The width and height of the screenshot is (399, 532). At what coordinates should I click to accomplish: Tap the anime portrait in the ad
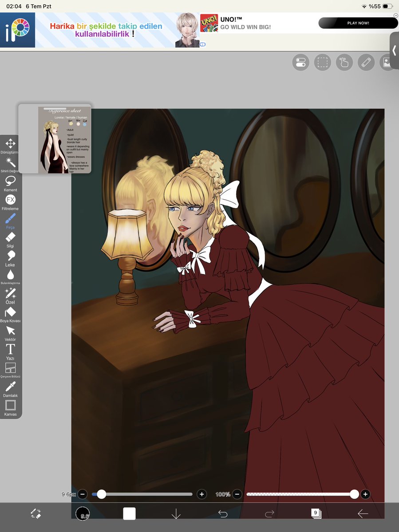187,30
